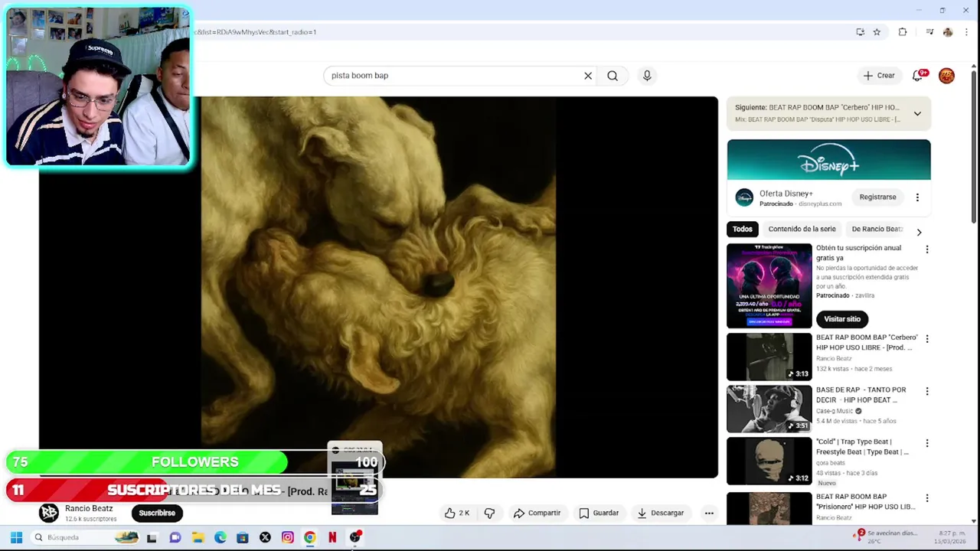Open Chrome media controls icon
This screenshot has width=980, height=551.
tap(929, 32)
